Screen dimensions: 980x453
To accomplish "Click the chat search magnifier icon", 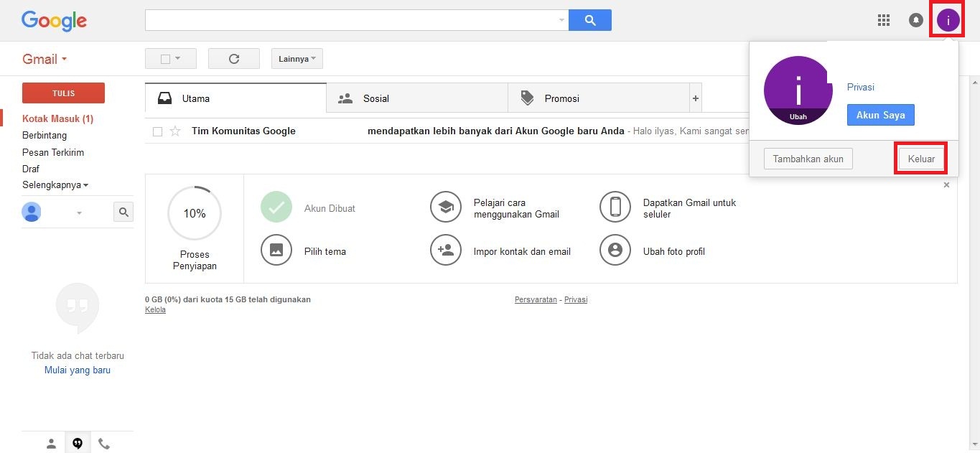I will [123, 212].
